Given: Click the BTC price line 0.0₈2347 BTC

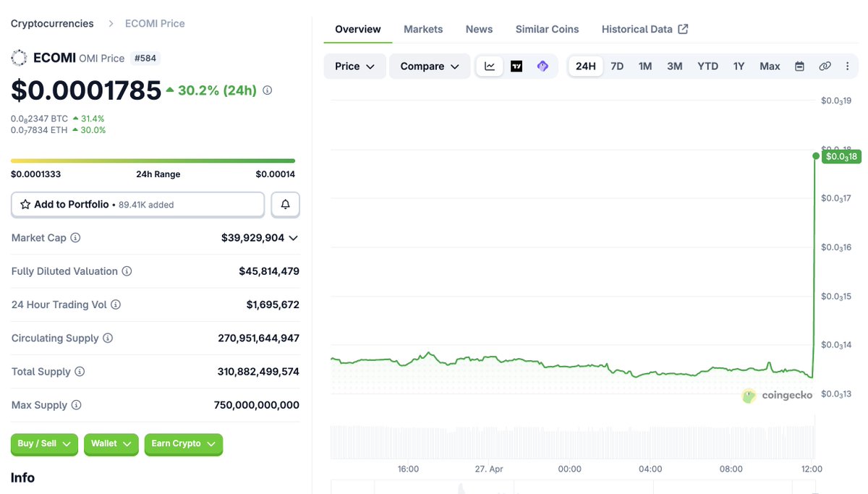Looking at the screenshot, I should point(39,119).
